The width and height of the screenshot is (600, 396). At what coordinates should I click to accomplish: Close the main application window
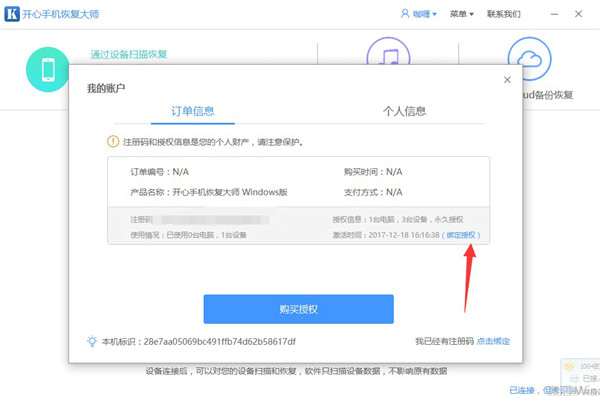click(578, 14)
